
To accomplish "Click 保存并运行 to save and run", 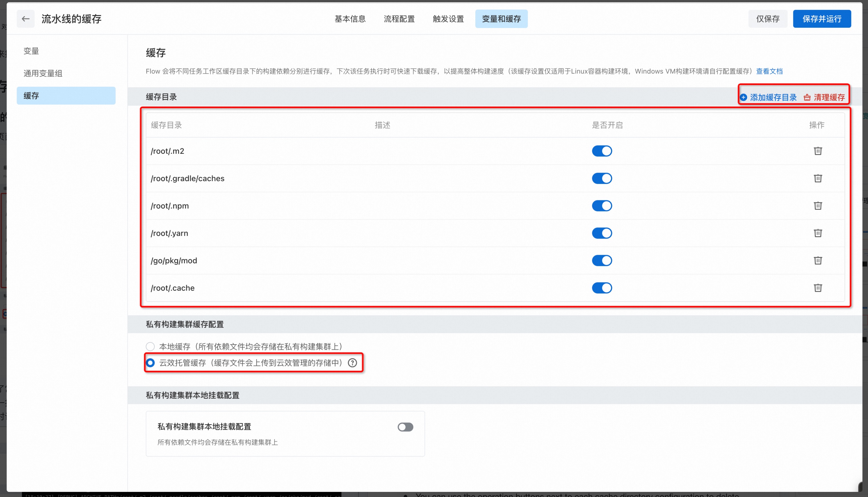I will pyautogui.click(x=822, y=19).
